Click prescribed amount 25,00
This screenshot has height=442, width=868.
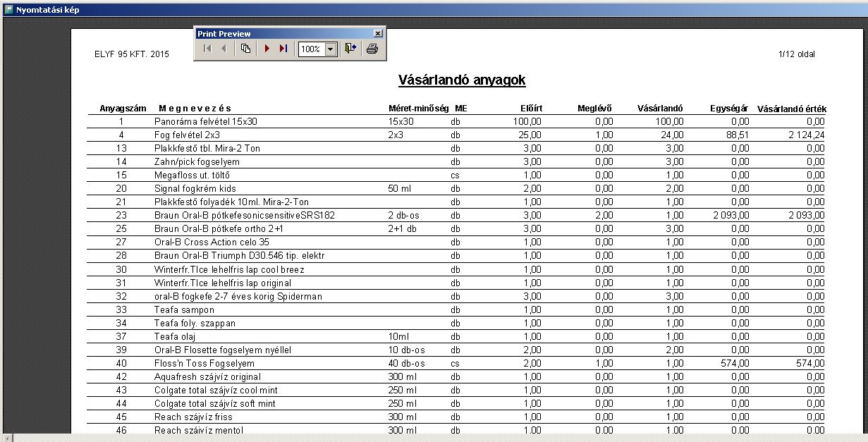[x=530, y=135]
